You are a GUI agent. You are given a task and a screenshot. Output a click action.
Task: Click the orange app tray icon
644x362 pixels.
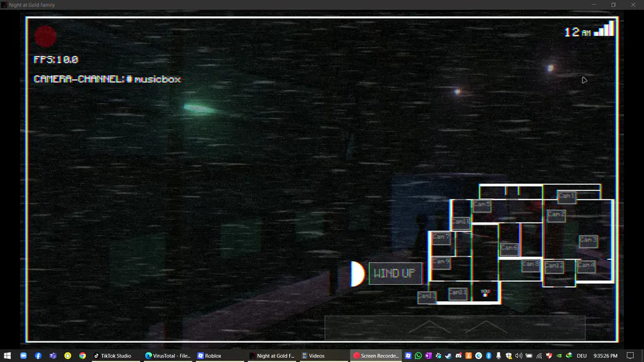pos(469,356)
